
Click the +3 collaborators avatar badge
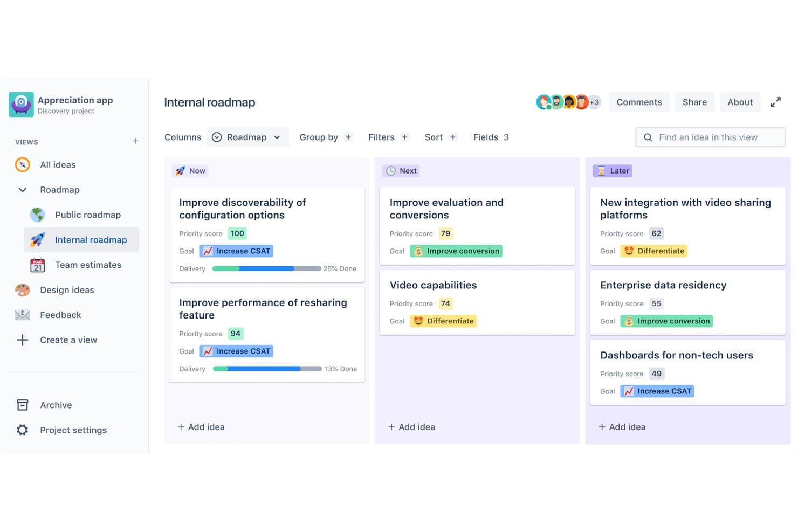[x=594, y=102]
